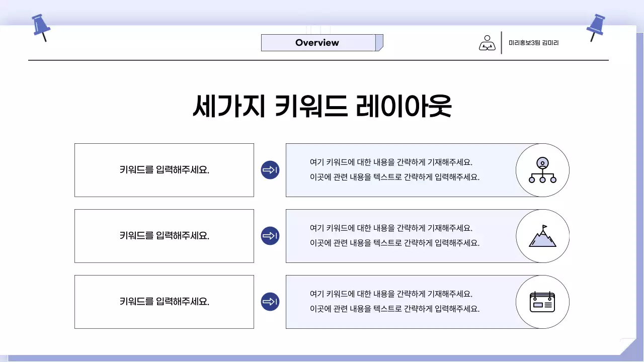
Task: Click the bottom 키워드를 입력해주세요 keyword box
Action: 164,302
